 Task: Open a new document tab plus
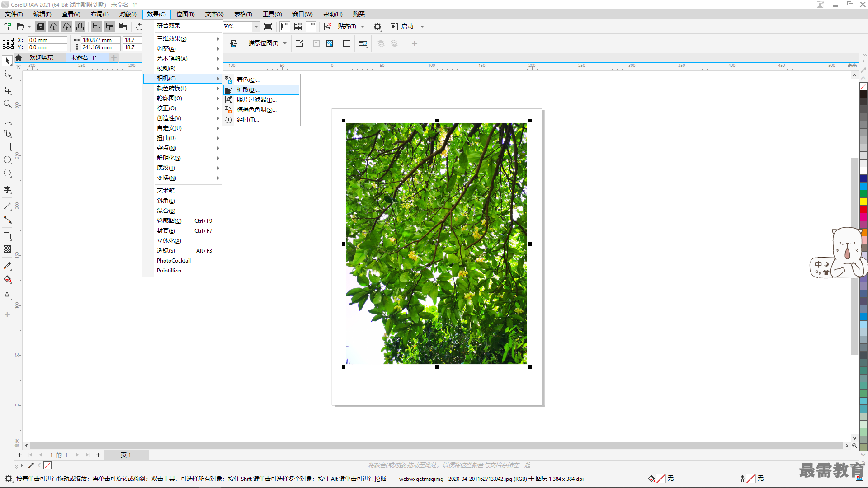114,58
